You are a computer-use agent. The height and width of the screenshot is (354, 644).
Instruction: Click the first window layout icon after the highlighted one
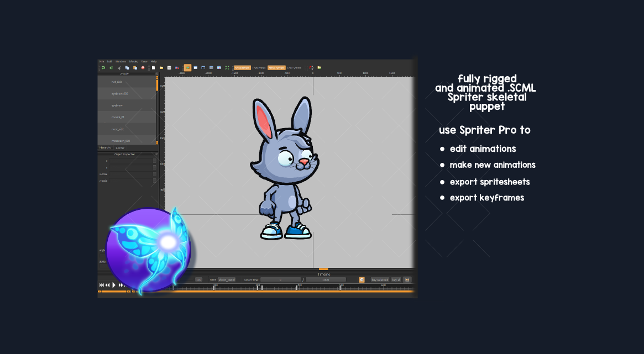(x=196, y=68)
